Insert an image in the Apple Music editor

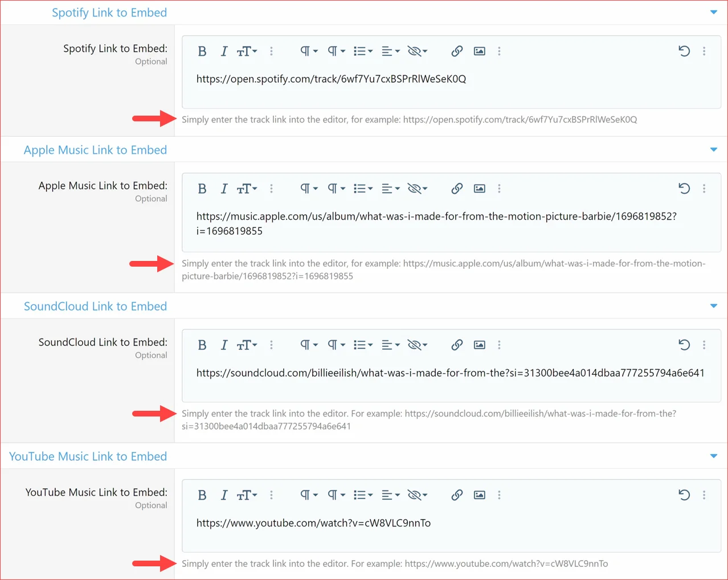pos(480,189)
